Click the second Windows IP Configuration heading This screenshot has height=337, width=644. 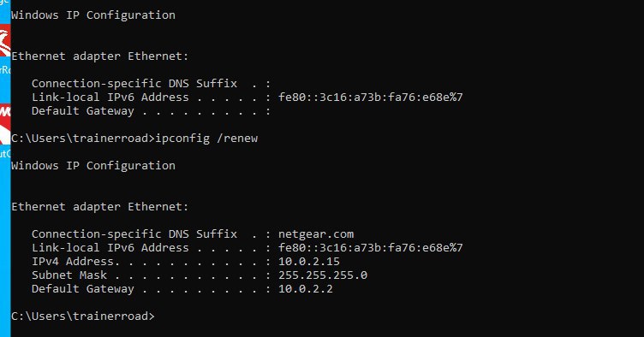point(93,166)
